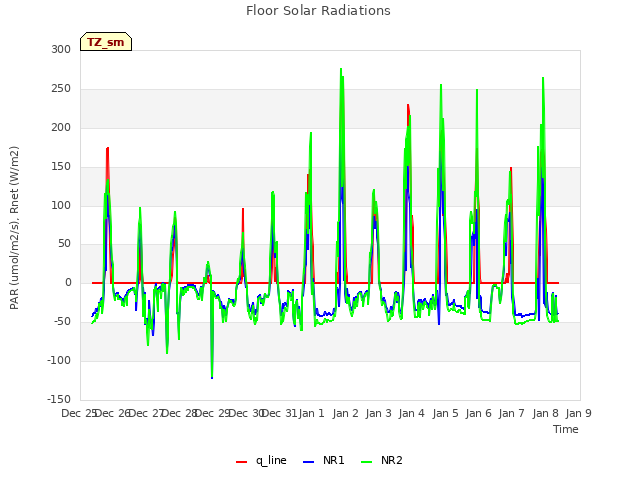
Task: Click the 50 y-axis tick label
Action: (64, 244)
